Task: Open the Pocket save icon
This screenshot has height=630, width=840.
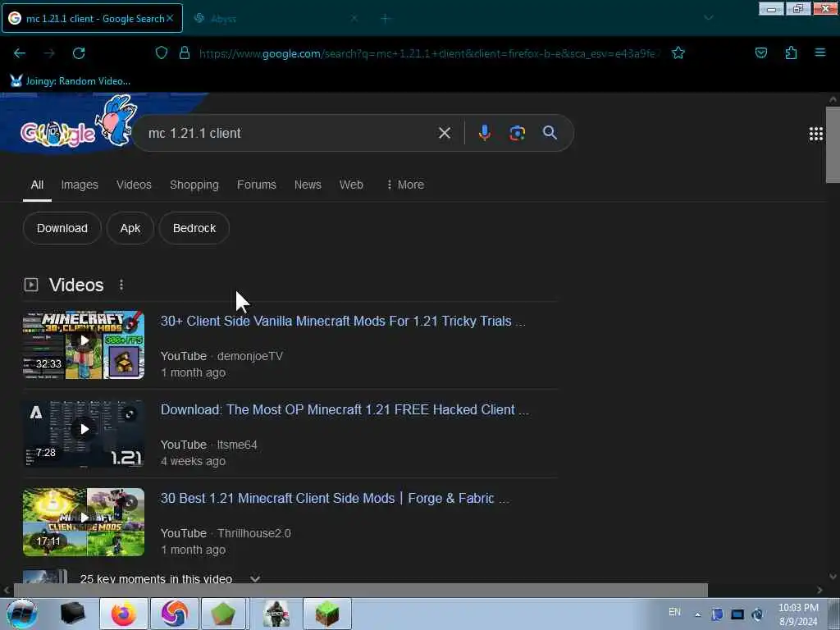Action: point(760,52)
